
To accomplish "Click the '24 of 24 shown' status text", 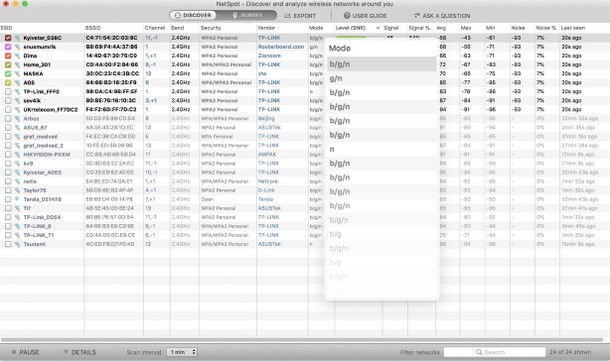I will tap(570, 352).
